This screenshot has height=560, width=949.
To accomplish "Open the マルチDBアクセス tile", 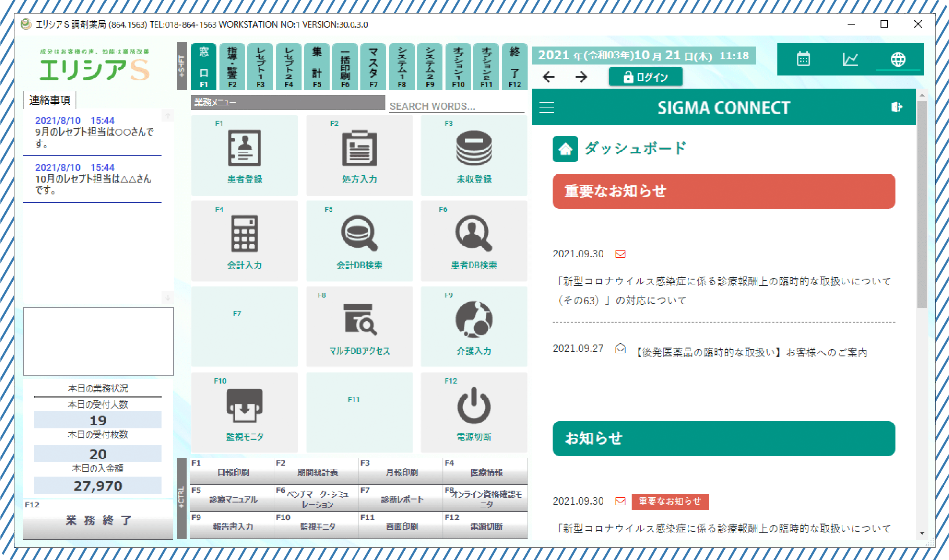I will pyautogui.click(x=359, y=327).
